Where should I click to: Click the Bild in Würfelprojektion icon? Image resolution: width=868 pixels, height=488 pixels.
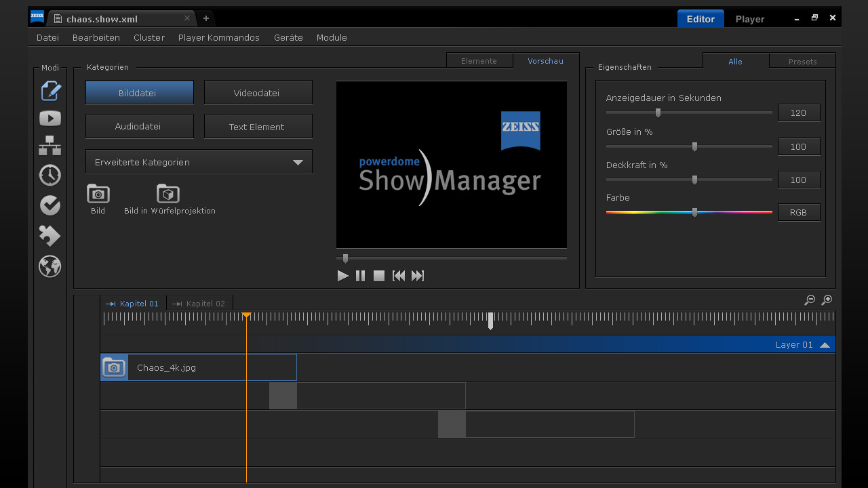pyautogui.click(x=167, y=194)
